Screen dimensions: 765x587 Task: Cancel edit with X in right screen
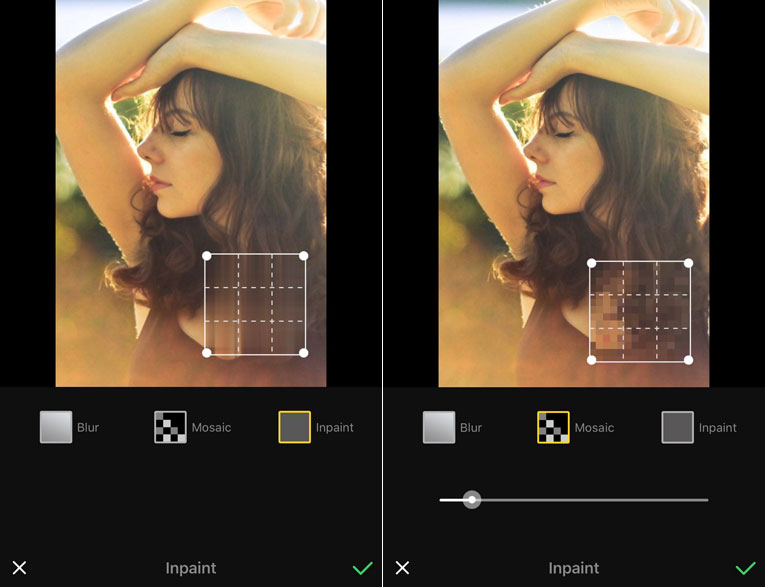(403, 567)
